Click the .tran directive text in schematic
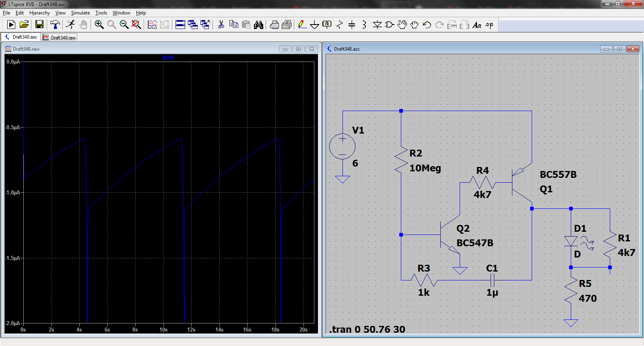644x346 pixels. (367, 329)
